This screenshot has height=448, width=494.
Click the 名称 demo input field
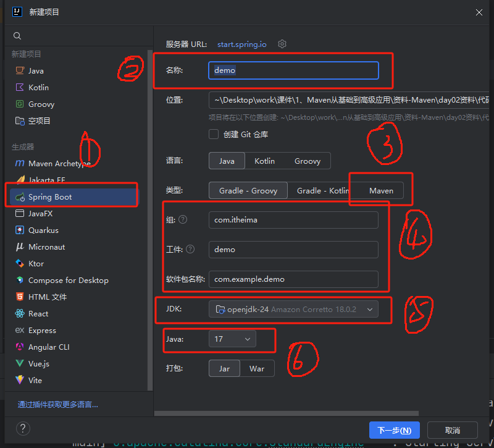(x=293, y=70)
